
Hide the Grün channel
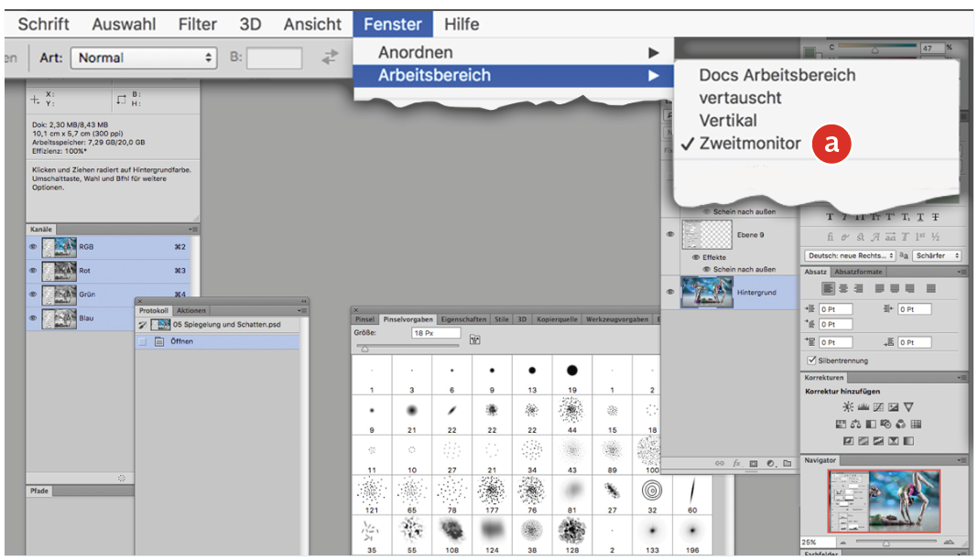(x=33, y=295)
